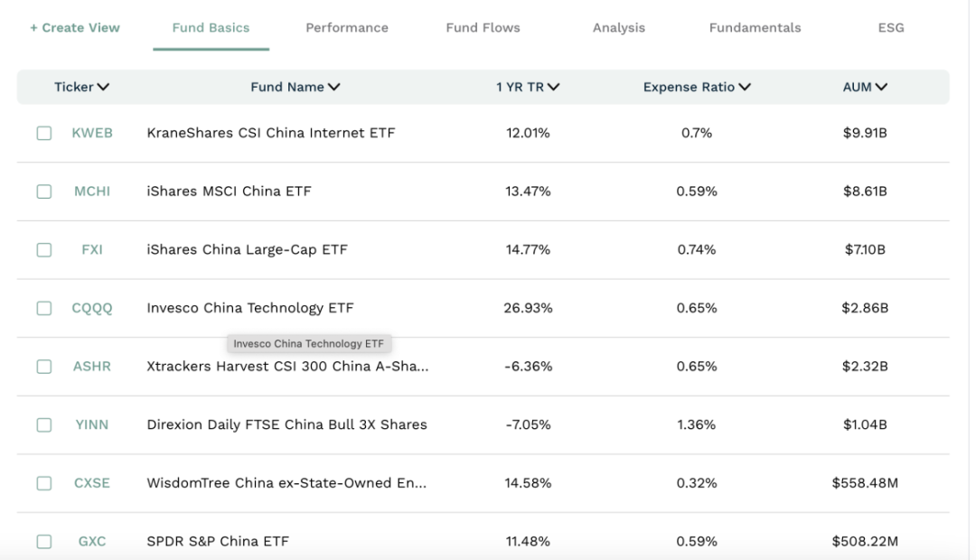Open the Fund Flows tab

tap(483, 28)
